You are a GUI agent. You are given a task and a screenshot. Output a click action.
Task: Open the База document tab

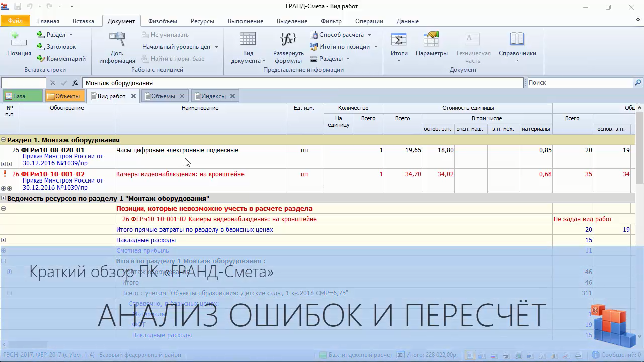click(23, 96)
